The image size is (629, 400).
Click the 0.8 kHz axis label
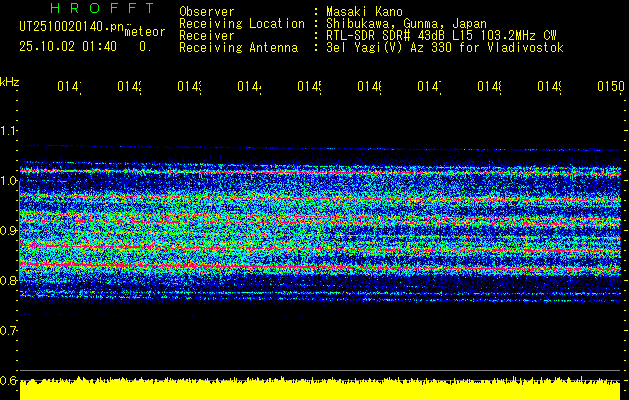[8, 280]
